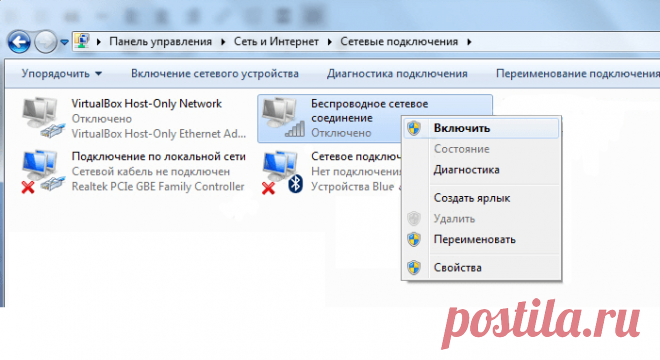Click the shield icon beside Включить
The height and width of the screenshot is (360, 660).
coord(414,128)
